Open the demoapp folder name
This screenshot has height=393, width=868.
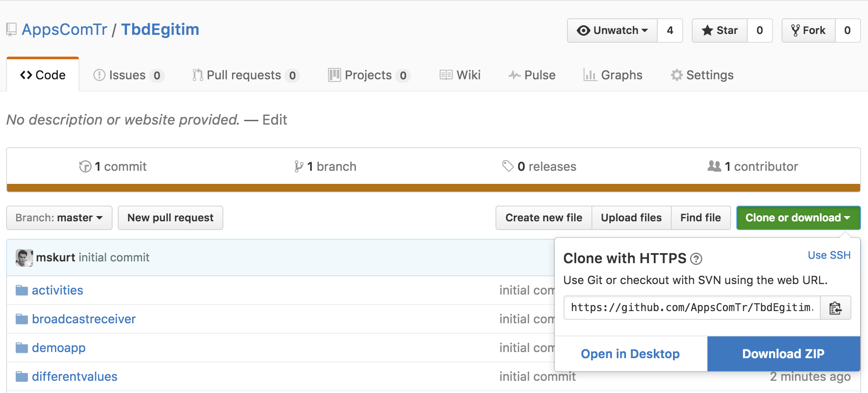coord(59,348)
